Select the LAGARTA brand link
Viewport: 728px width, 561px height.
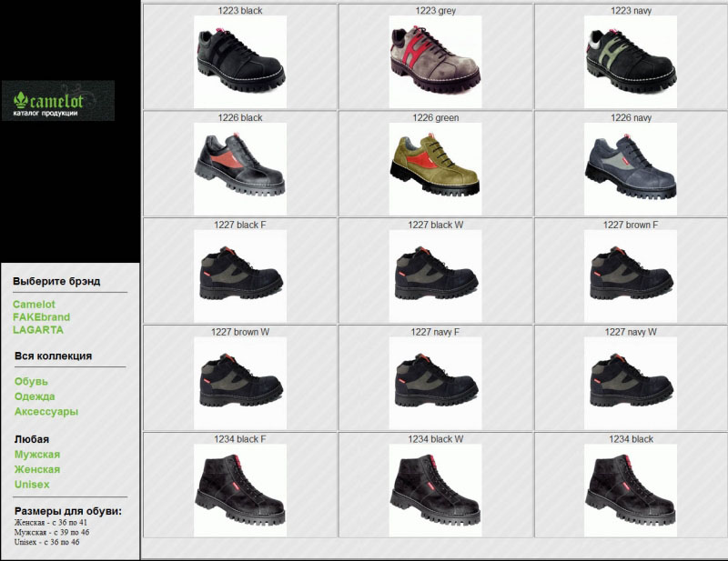tap(38, 330)
